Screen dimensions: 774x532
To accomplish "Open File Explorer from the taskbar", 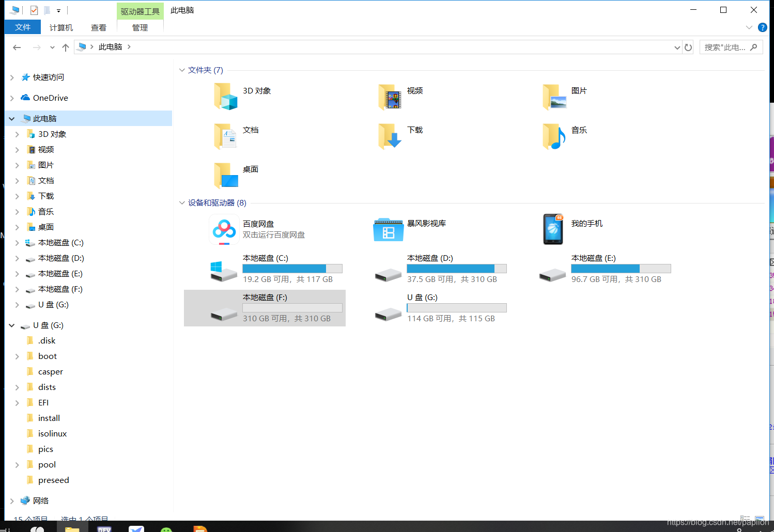I will [x=72, y=528].
